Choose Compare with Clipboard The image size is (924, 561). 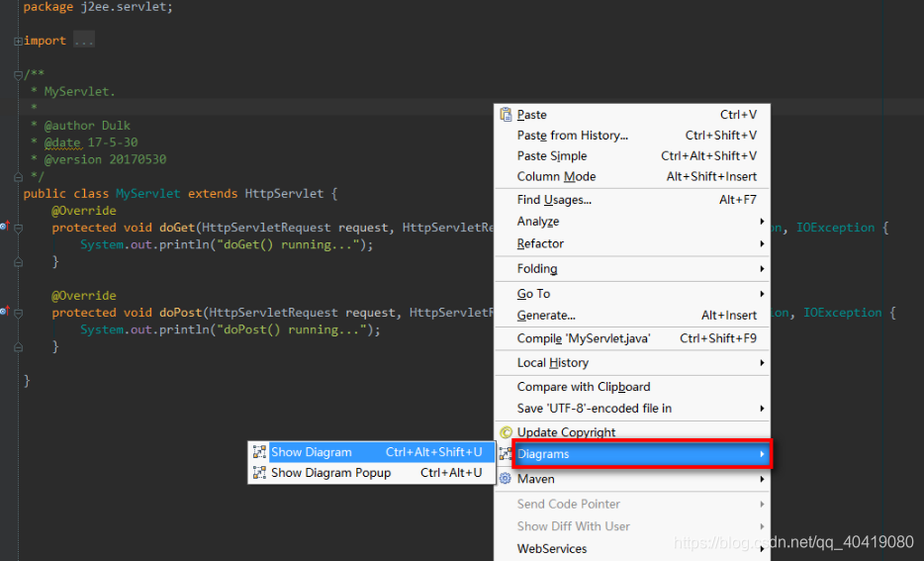click(632, 387)
